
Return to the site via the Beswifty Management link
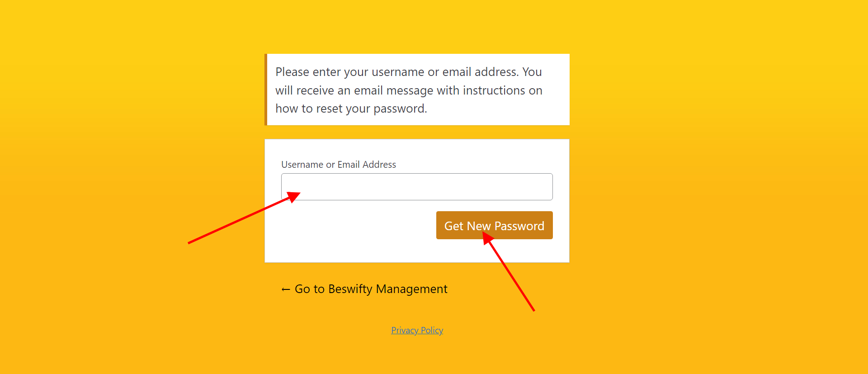tap(364, 289)
